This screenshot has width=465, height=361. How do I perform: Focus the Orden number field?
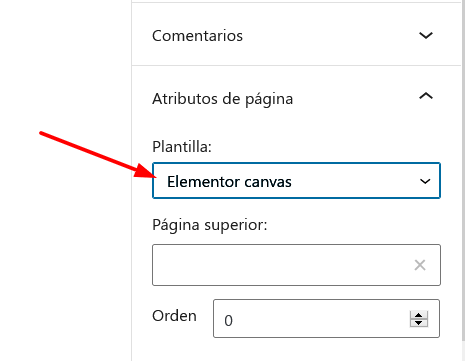coord(326,319)
